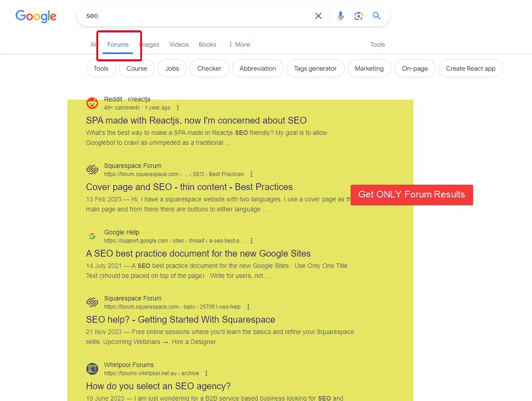Select the Checker filter chip

(209, 68)
